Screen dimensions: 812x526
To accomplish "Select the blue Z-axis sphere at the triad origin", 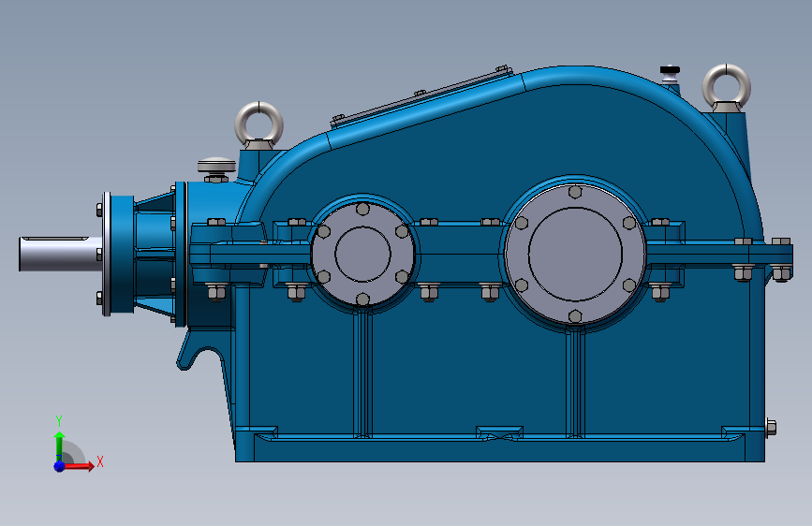I will (60, 466).
